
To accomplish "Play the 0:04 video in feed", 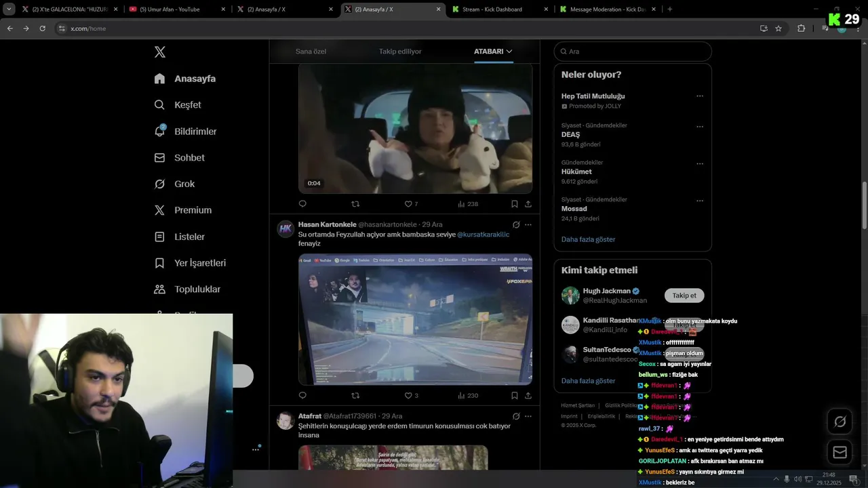I will tap(415, 129).
